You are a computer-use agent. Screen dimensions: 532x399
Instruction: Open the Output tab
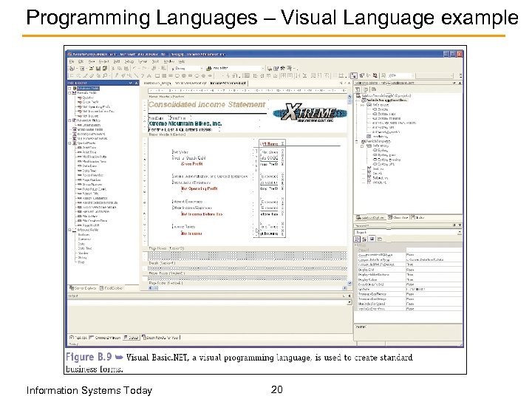point(131,338)
